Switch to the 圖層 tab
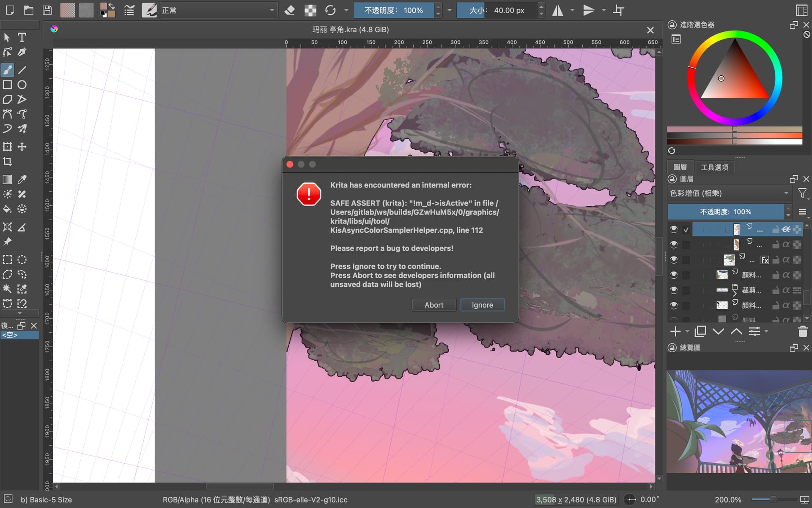The height and width of the screenshot is (508, 812). coord(680,167)
